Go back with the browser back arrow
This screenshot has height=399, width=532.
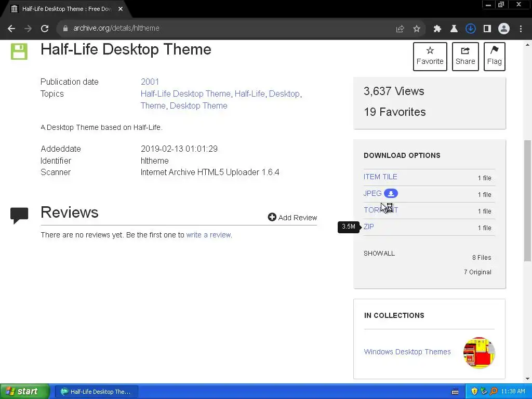point(11,29)
